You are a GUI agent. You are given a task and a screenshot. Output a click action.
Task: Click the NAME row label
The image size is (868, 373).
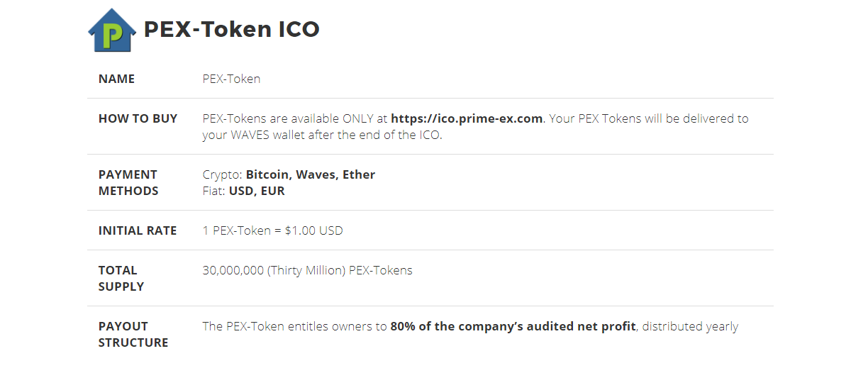click(x=116, y=79)
